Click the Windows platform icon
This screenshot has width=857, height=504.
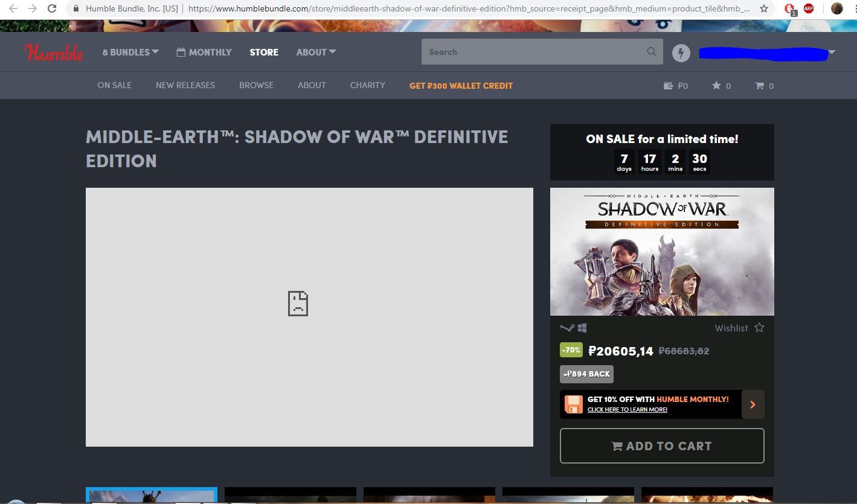582,328
